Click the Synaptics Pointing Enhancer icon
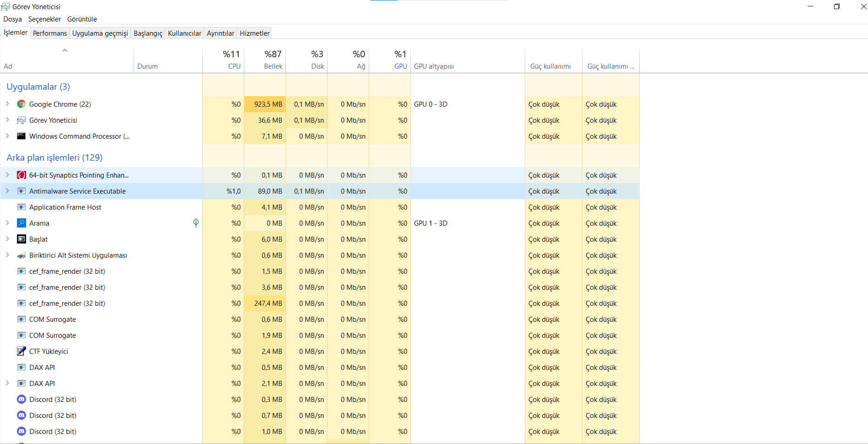Viewport: 868px width, 444px height. tap(21, 175)
